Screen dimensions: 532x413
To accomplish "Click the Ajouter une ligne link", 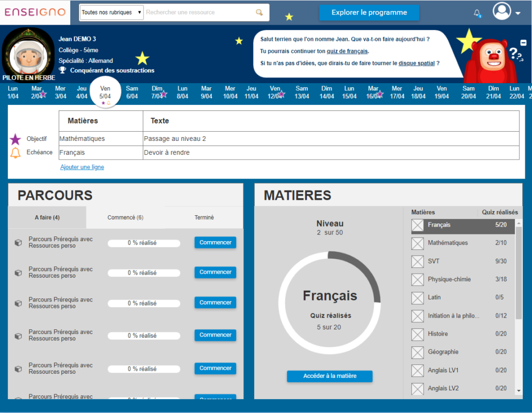I will [82, 167].
